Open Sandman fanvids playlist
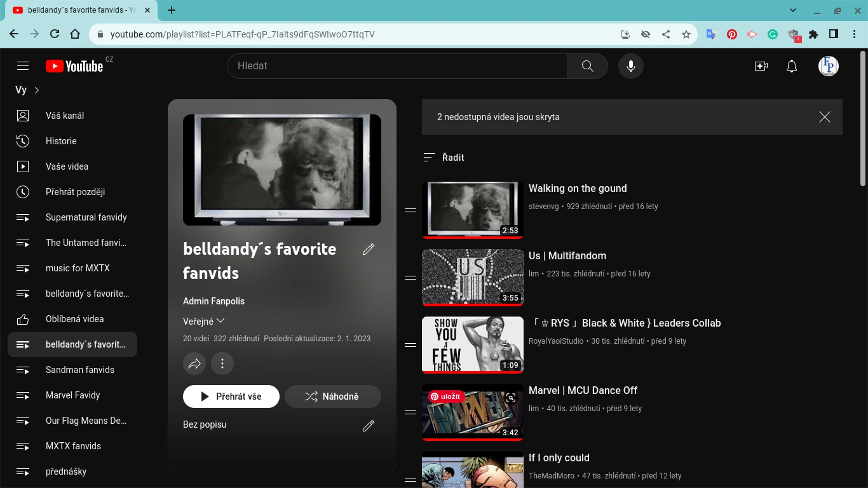This screenshot has width=868, height=488. [x=72, y=370]
